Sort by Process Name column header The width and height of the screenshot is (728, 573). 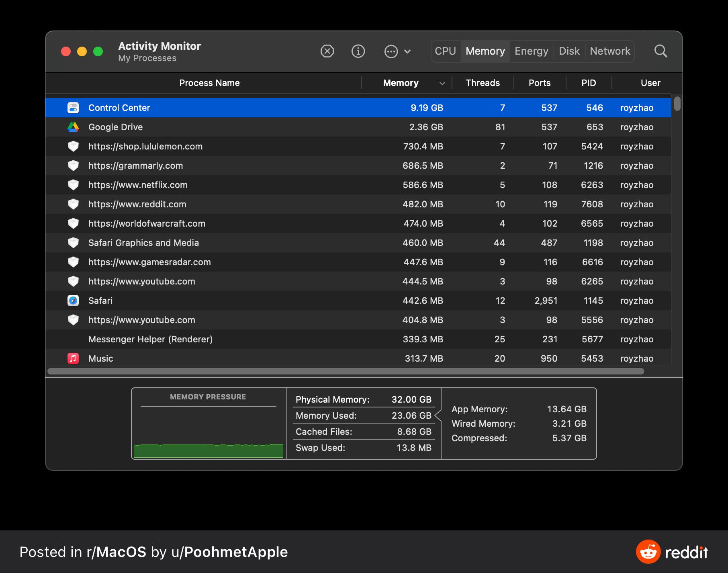209,83
